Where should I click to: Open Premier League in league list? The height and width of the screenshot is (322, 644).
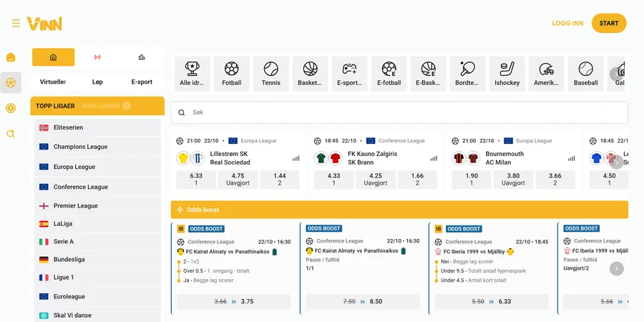(98, 206)
